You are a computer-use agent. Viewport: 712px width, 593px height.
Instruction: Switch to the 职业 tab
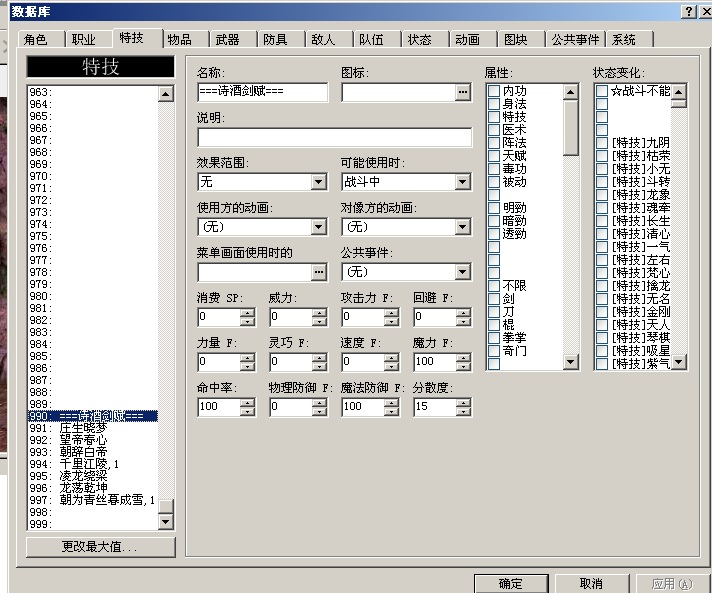(89, 40)
